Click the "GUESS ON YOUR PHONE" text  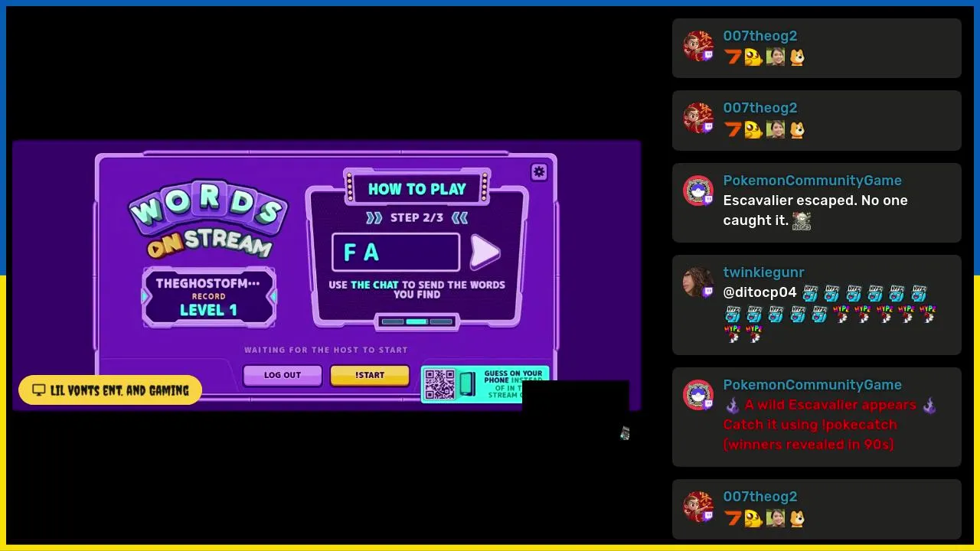513,377
